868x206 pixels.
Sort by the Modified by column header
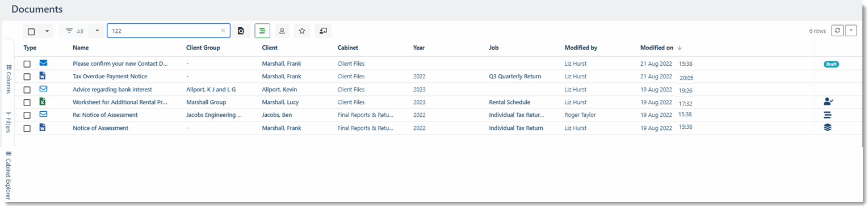click(x=581, y=48)
